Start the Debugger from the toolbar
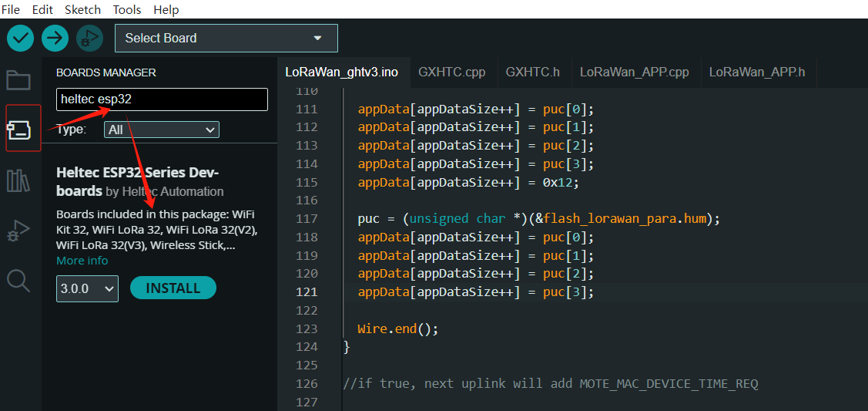The height and width of the screenshot is (411, 868). (89, 38)
